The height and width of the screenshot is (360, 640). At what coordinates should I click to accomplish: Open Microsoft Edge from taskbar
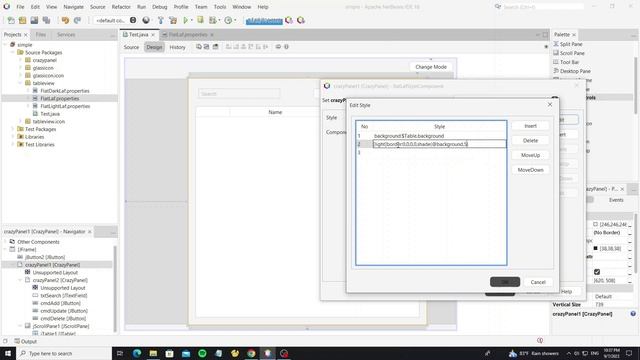[137, 353]
